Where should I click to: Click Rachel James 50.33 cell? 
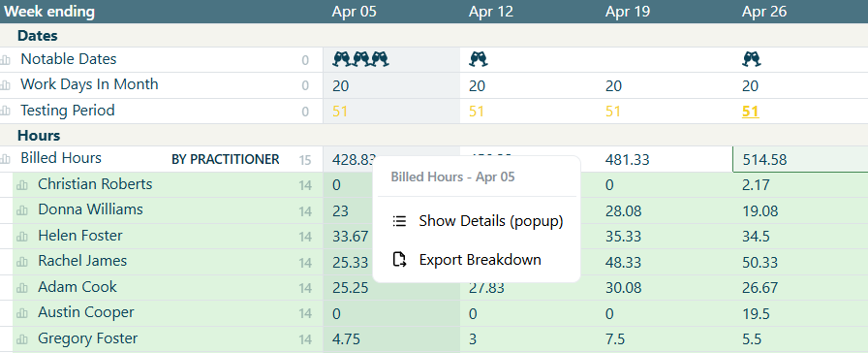[760, 262]
